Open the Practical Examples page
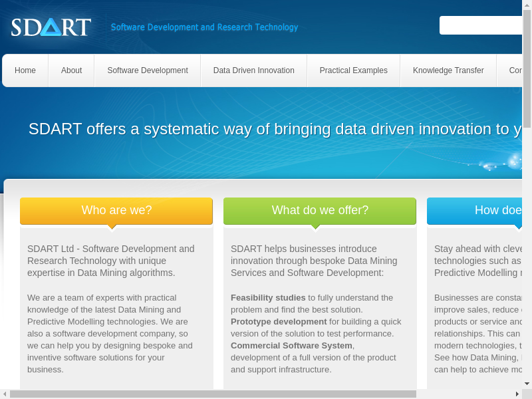 tap(353, 70)
